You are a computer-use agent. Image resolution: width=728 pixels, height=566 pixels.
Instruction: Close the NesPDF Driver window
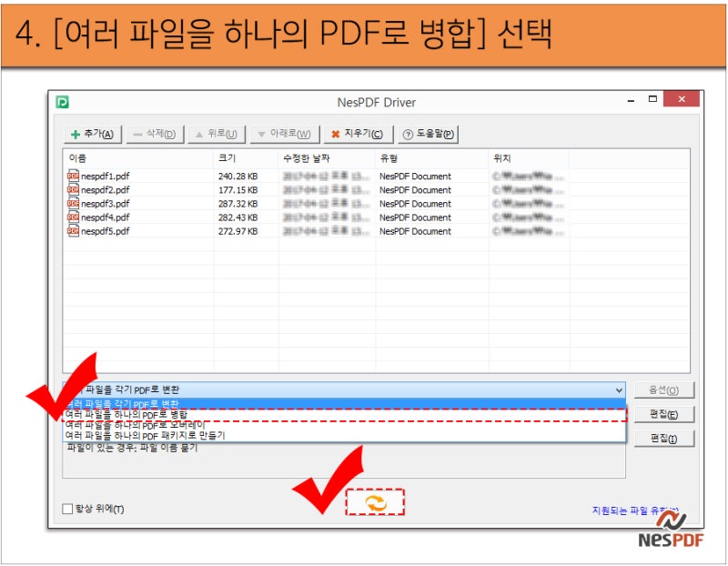(681, 99)
